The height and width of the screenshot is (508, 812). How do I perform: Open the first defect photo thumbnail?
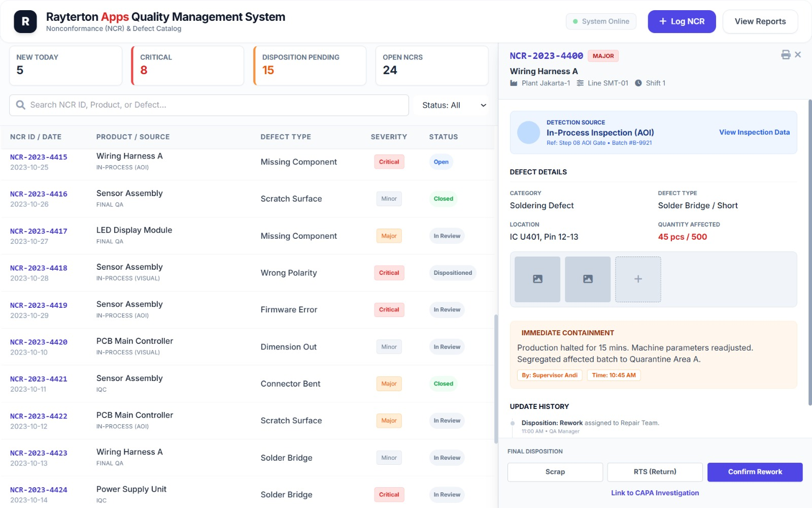coord(537,279)
